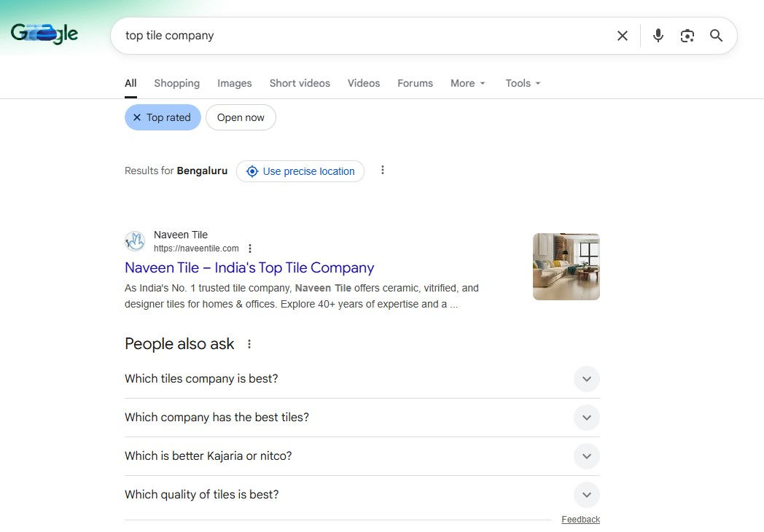Open the living room thumbnail image
This screenshot has height=532, width=764.
point(566,267)
